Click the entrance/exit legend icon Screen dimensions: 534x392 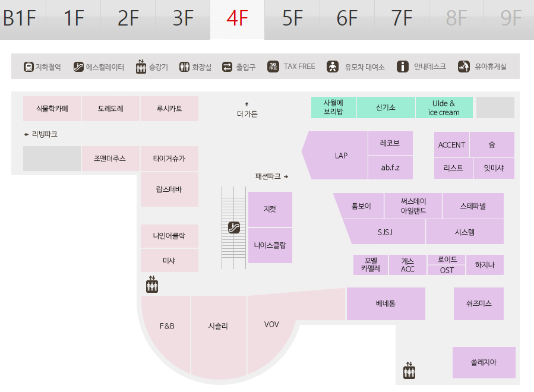[x=227, y=67]
